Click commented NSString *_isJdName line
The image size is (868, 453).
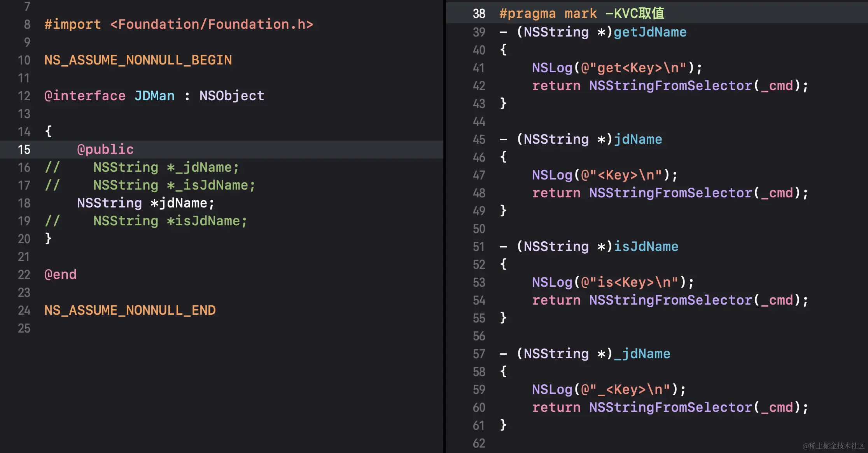pos(174,185)
